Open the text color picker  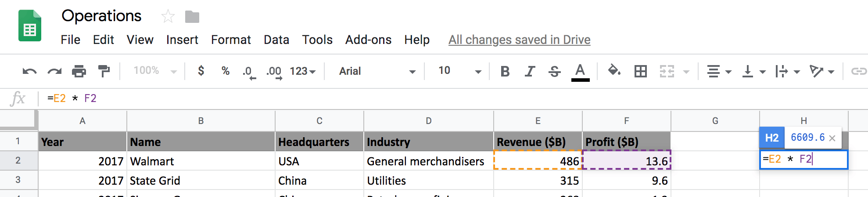click(x=580, y=72)
